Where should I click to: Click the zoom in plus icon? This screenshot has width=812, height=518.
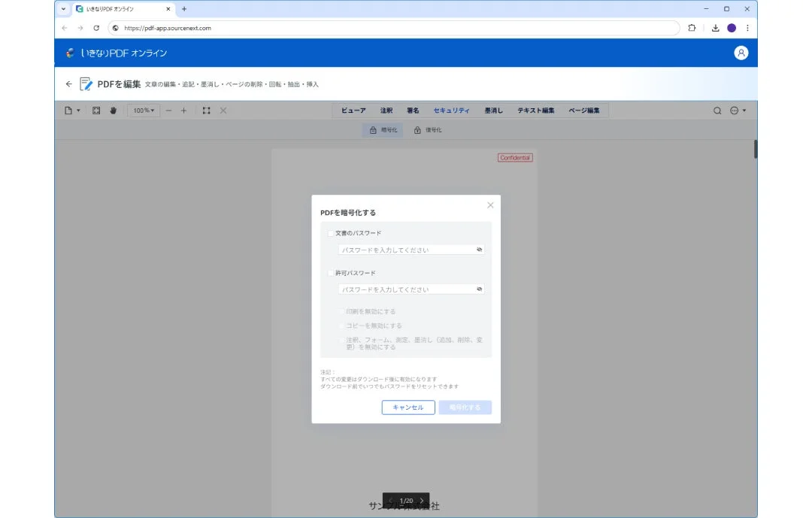tap(183, 111)
